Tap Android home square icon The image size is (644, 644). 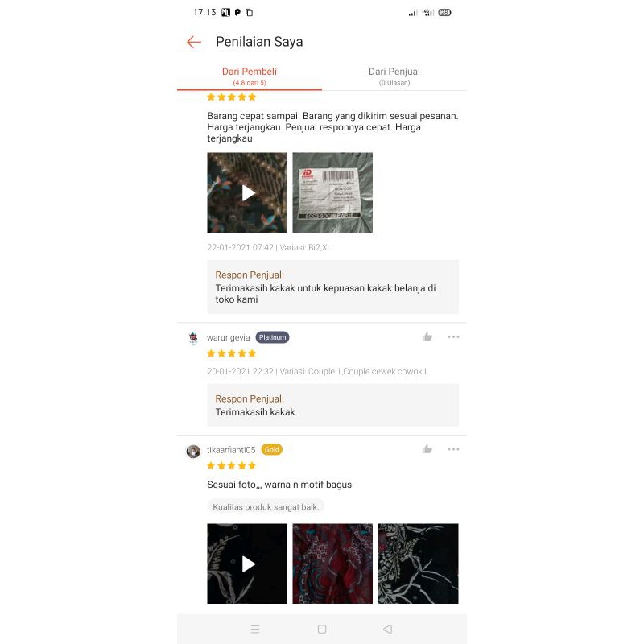coord(322,630)
